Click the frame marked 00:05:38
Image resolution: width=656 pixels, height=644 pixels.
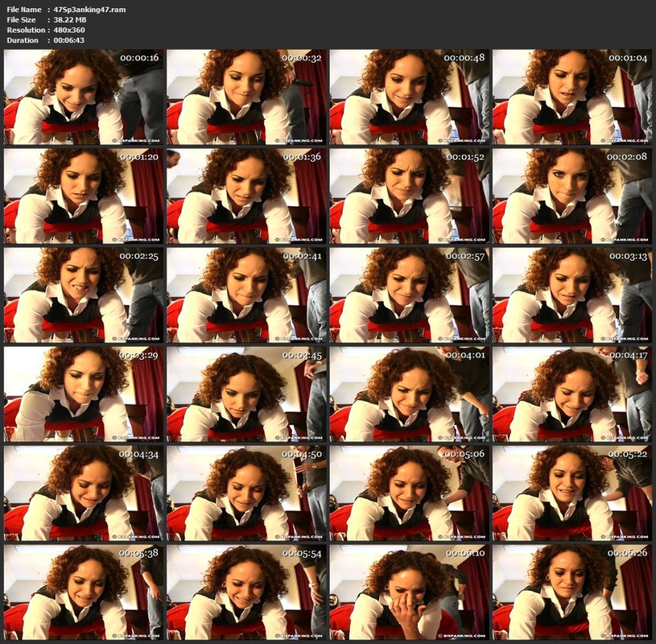pyautogui.click(x=84, y=592)
